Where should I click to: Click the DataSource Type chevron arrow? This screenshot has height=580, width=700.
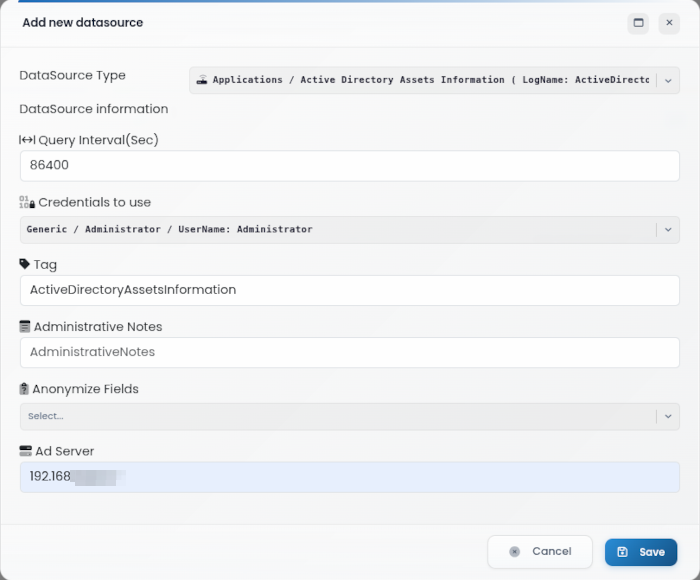coord(668,81)
